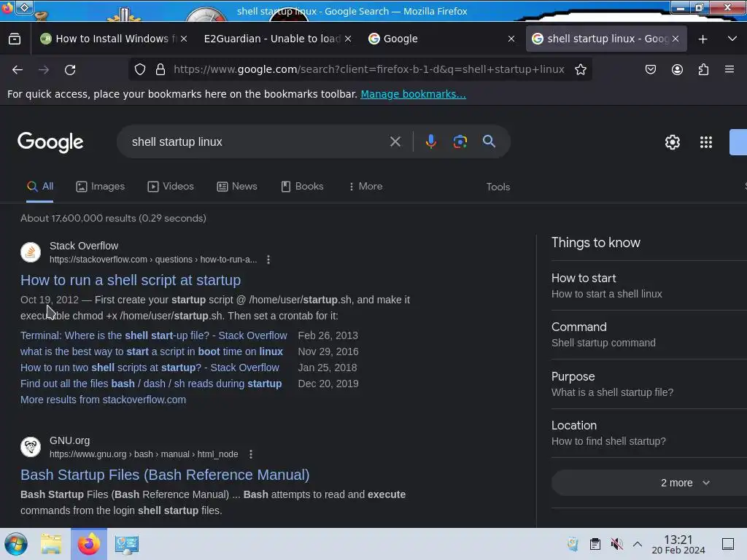Open system settings taskbar icon

point(127,544)
